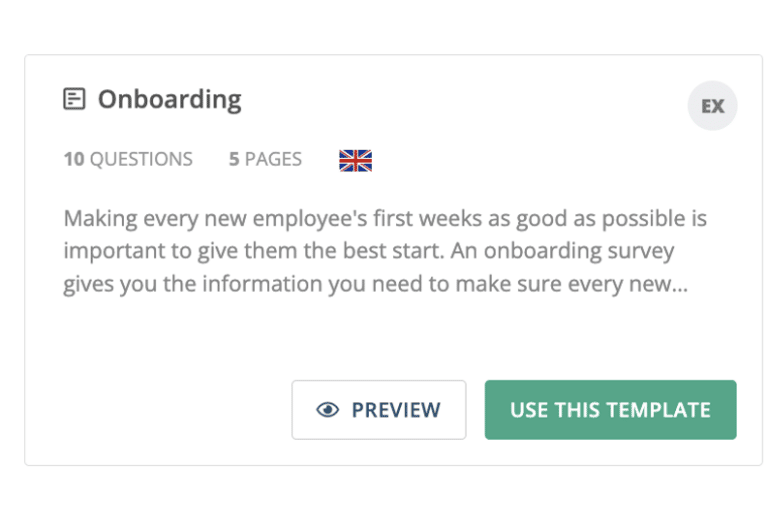The image size is (768, 531).
Task: Select the 5 PAGES label
Action: [265, 159]
